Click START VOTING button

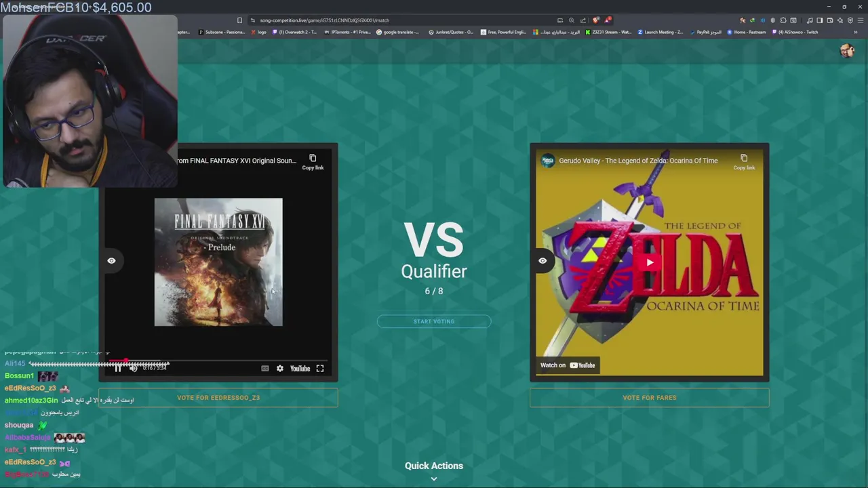point(434,321)
